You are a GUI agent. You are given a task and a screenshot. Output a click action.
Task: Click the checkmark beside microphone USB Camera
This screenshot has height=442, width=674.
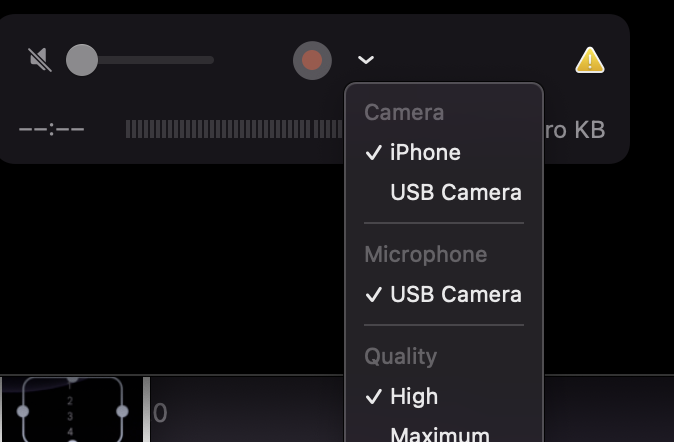374,295
